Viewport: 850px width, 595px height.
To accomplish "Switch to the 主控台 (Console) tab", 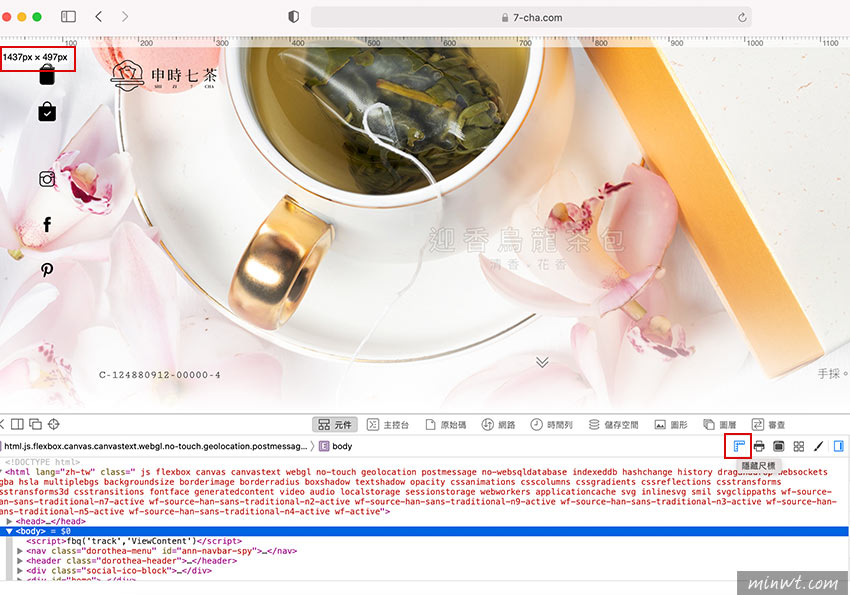I will point(388,425).
